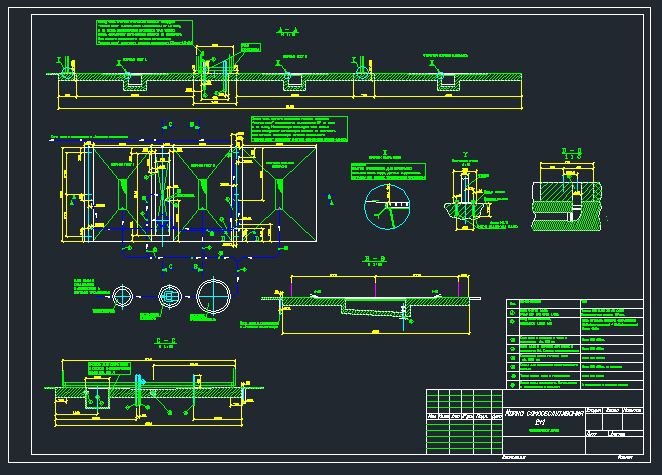This screenshot has height=475, width=662.
Task: Click the large circular detail view with crosshair
Action: tap(387, 210)
